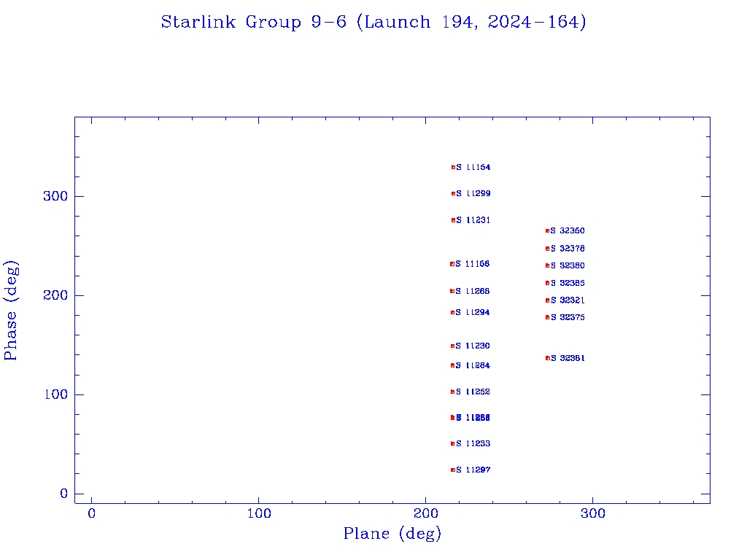Select the S 11294 satellite label
The height and width of the screenshot is (560, 747).
[x=473, y=312]
